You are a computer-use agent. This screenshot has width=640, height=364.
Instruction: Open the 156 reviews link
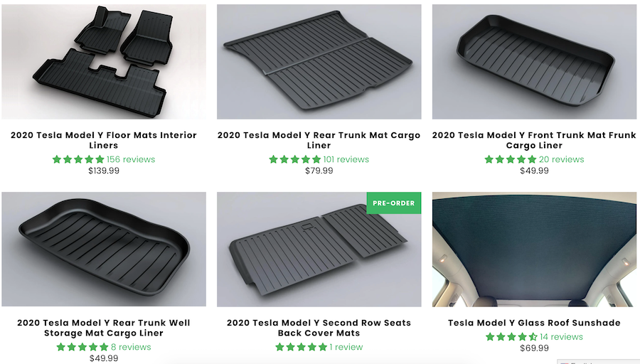click(131, 159)
